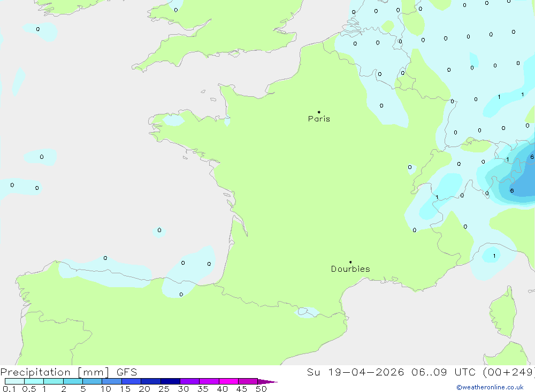Click the legend value label '45'

pos(242,389)
